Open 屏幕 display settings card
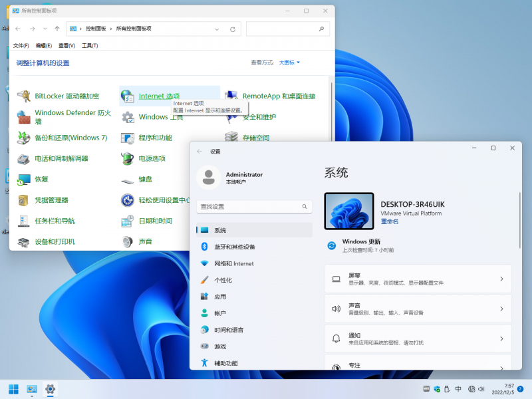The image size is (532, 399). 418,279
